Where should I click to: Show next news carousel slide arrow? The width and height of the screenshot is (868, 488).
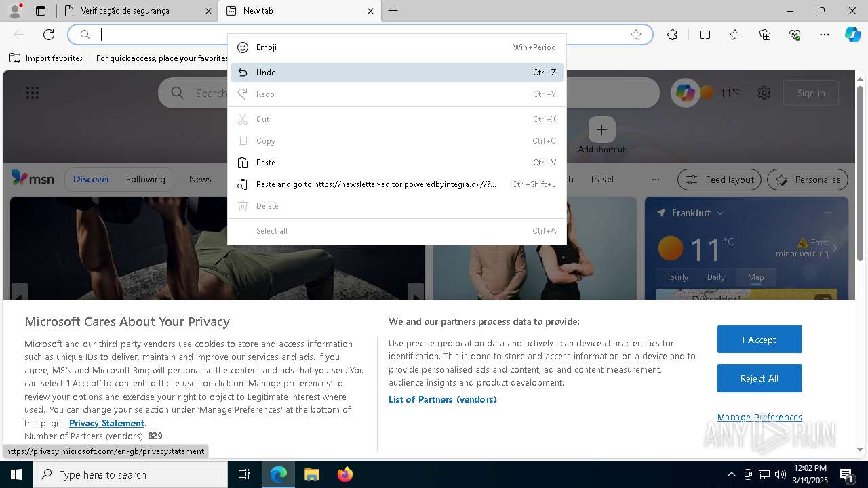416,293
